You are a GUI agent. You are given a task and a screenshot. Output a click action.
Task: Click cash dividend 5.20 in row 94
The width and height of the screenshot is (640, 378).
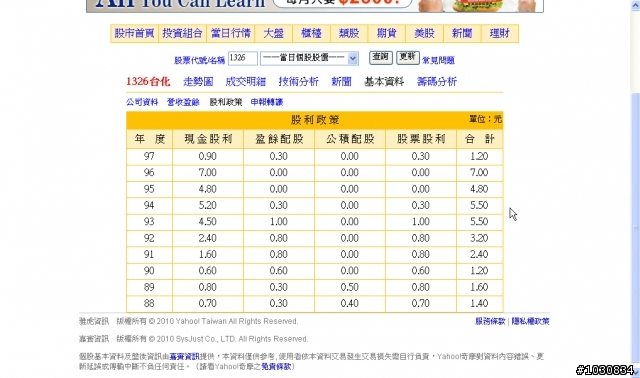click(x=208, y=205)
